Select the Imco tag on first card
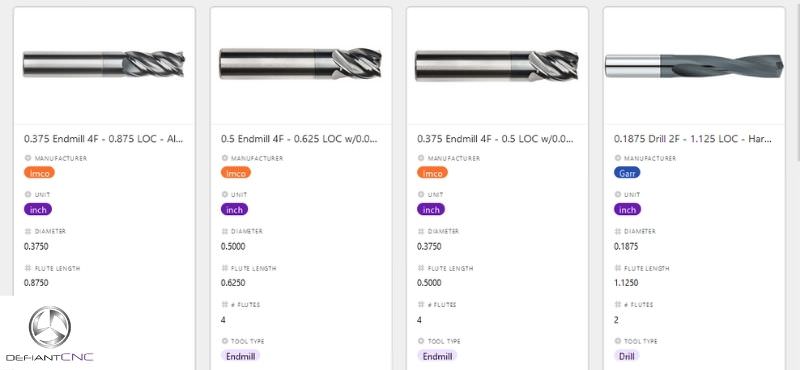800x370 pixels. [39, 173]
